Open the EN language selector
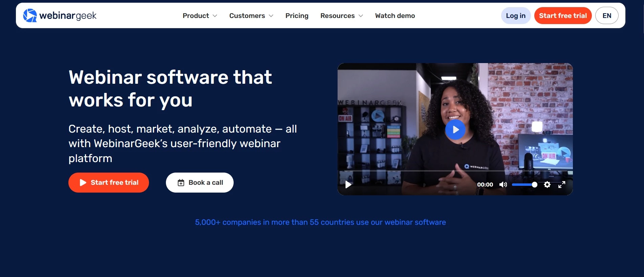644x277 pixels. [607, 16]
